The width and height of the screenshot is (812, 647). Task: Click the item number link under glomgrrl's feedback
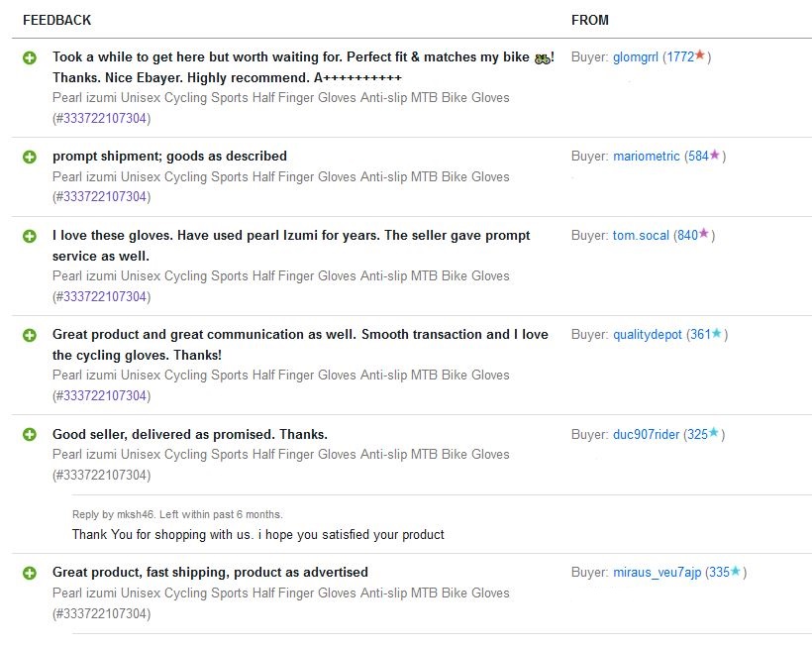tap(101, 119)
